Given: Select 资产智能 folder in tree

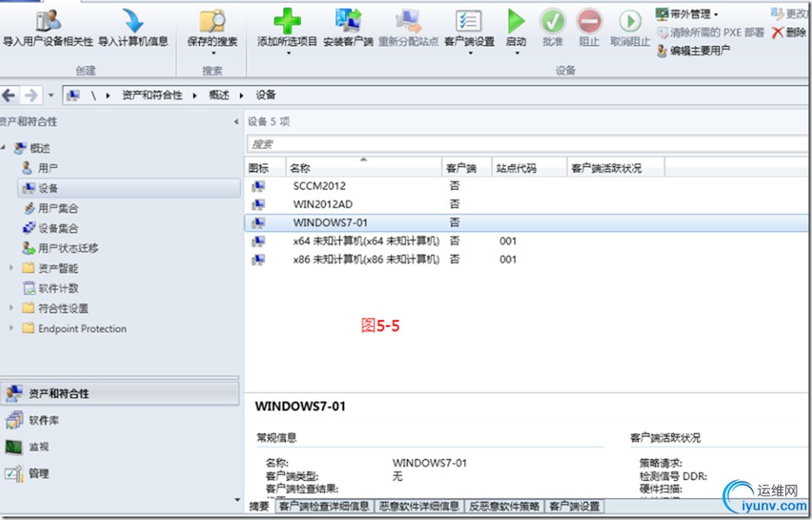Looking at the screenshot, I should 50,269.
